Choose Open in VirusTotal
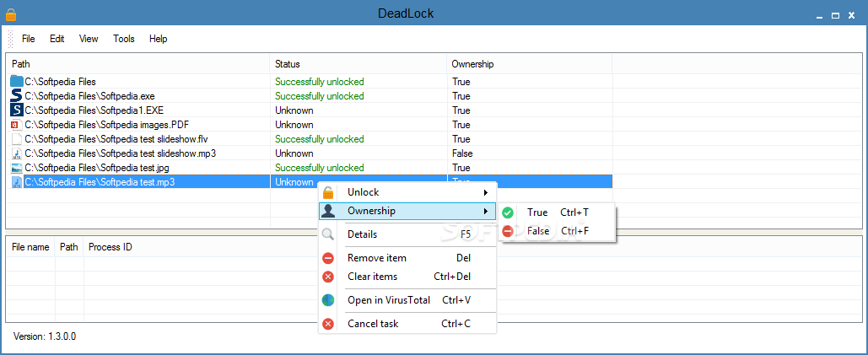 click(407, 300)
